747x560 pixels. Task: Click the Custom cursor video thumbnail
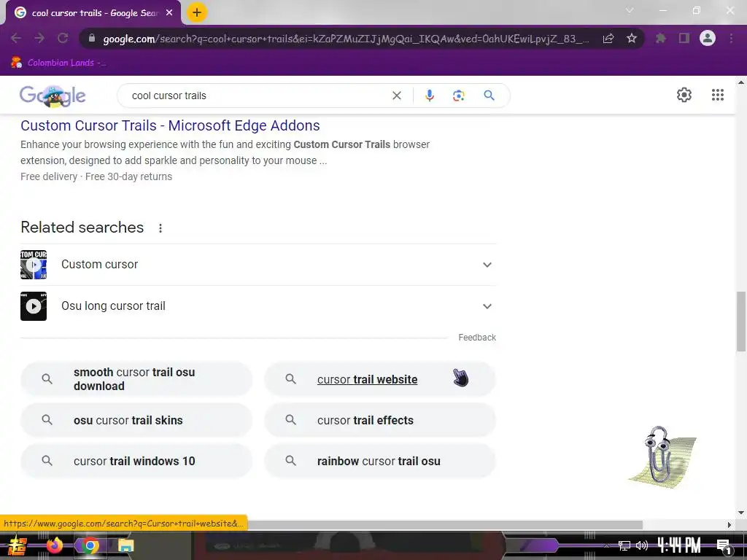[34, 265]
